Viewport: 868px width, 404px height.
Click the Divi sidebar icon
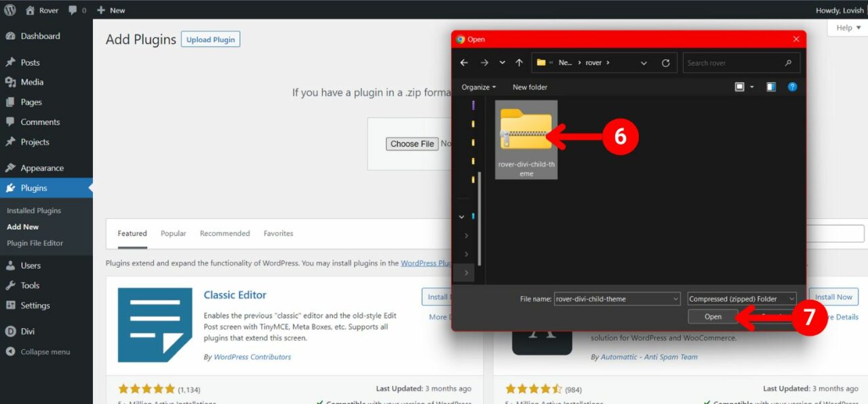pyautogui.click(x=10, y=331)
